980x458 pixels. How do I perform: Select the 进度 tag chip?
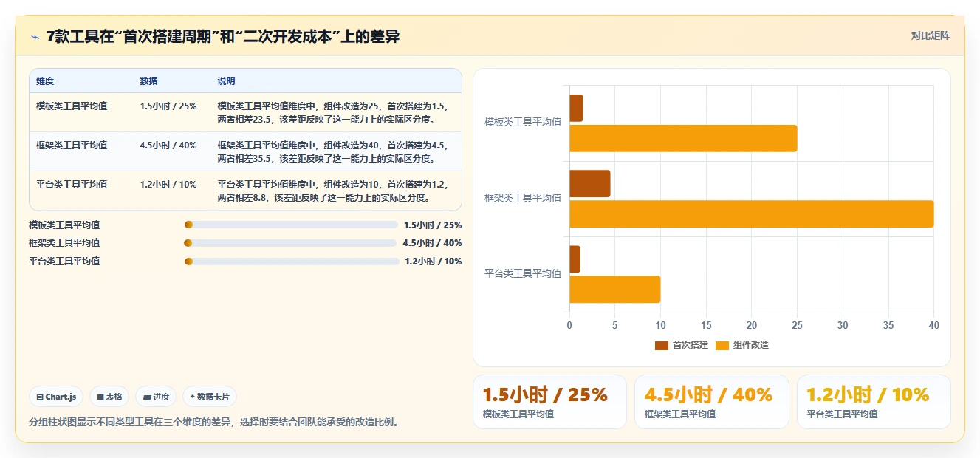click(x=156, y=397)
